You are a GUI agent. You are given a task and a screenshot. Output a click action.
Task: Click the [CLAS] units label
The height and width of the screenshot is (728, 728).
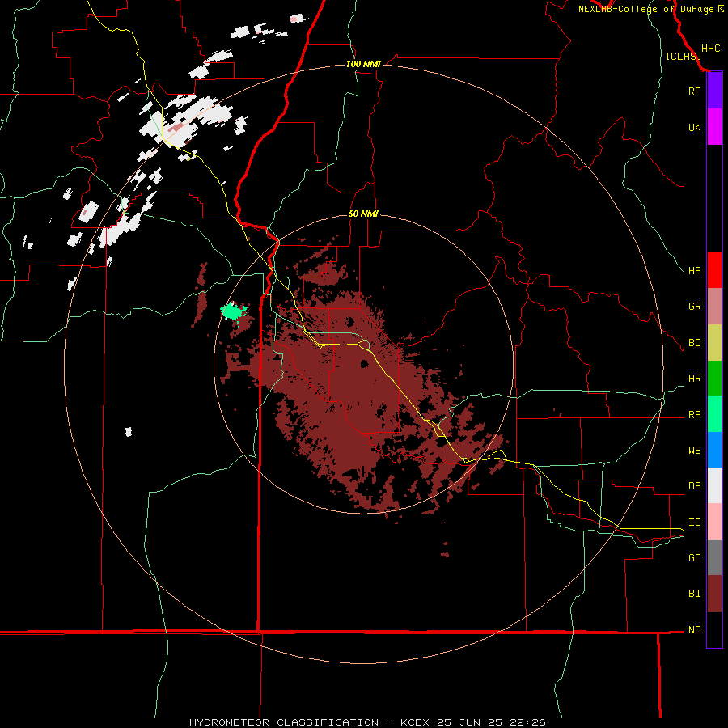(x=684, y=56)
